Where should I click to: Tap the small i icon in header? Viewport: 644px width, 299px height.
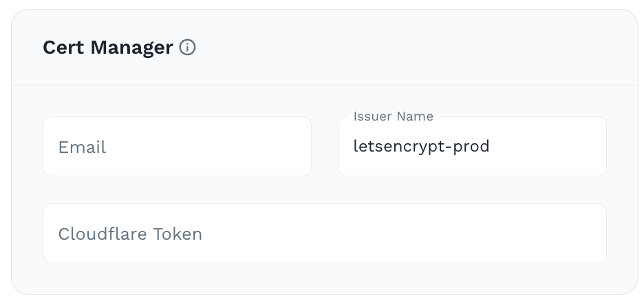point(187,48)
